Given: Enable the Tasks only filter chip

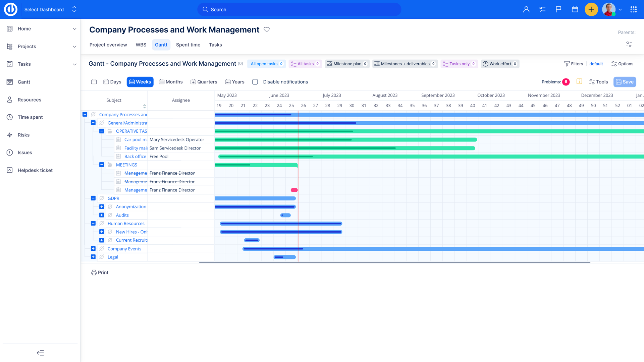Looking at the screenshot, I should pyautogui.click(x=459, y=64).
